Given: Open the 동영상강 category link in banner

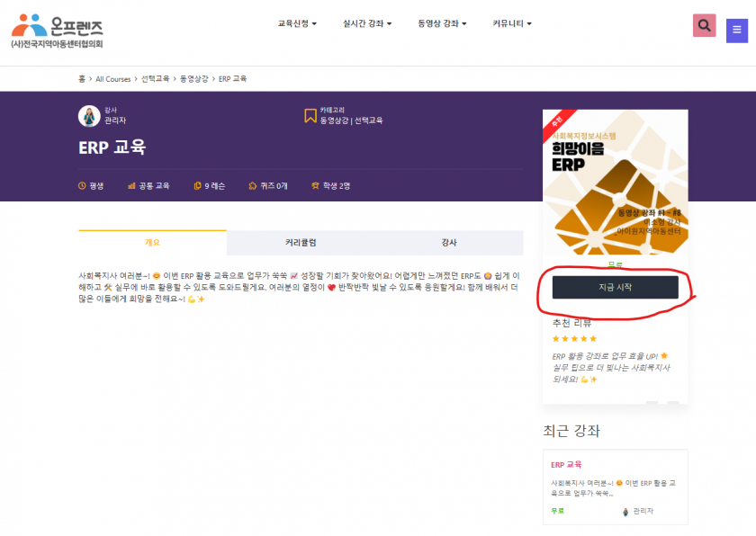Looking at the screenshot, I should pos(334,121).
